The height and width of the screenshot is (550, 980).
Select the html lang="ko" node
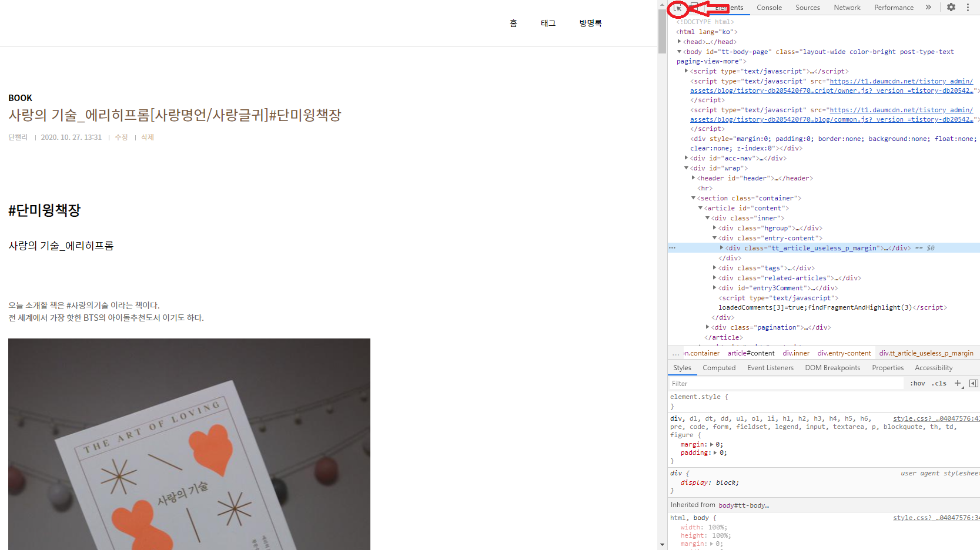tap(707, 32)
